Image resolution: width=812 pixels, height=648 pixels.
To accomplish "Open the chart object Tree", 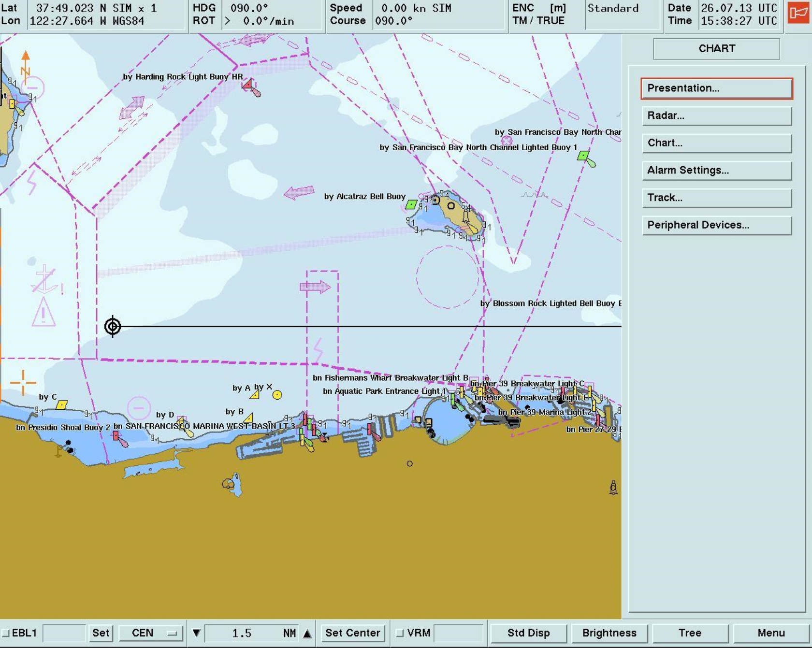I will tap(690, 633).
